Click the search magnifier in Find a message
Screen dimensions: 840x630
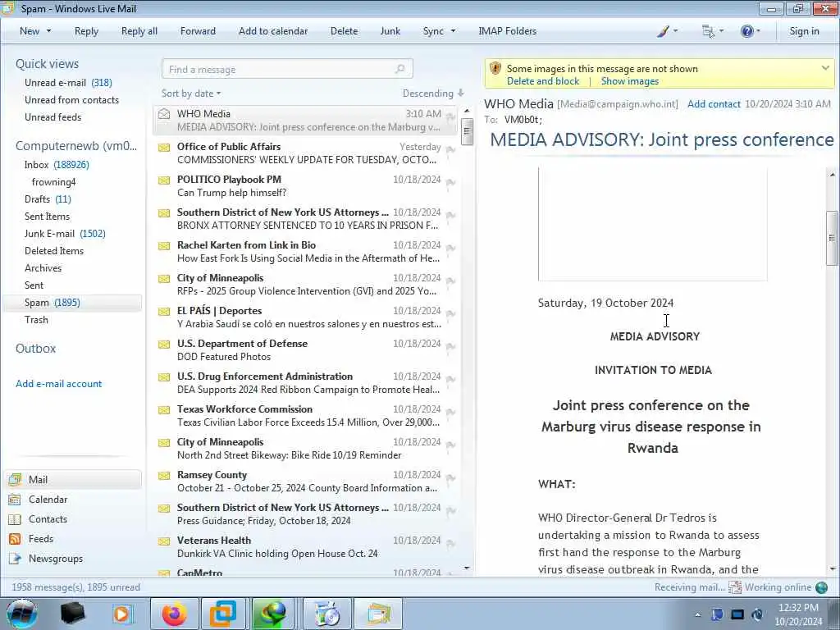coord(399,69)
